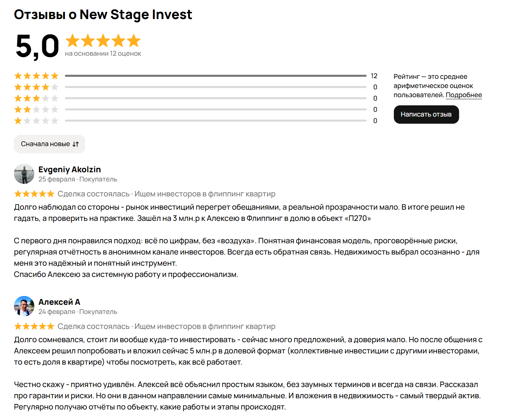
Task: Open reviewer name Evgeniy Akolzin
Action: 69,169
